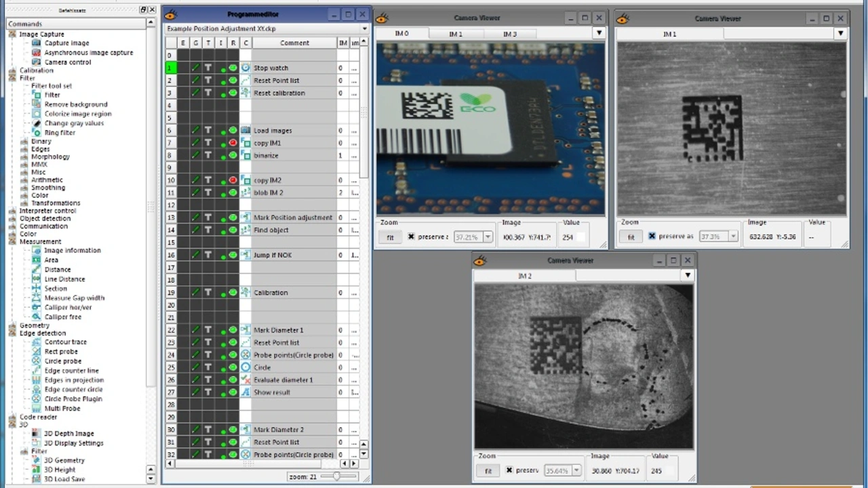Open tab list arrow in IM 2 viewer
This screenshot has height=488, width=868.
(688, 275)
